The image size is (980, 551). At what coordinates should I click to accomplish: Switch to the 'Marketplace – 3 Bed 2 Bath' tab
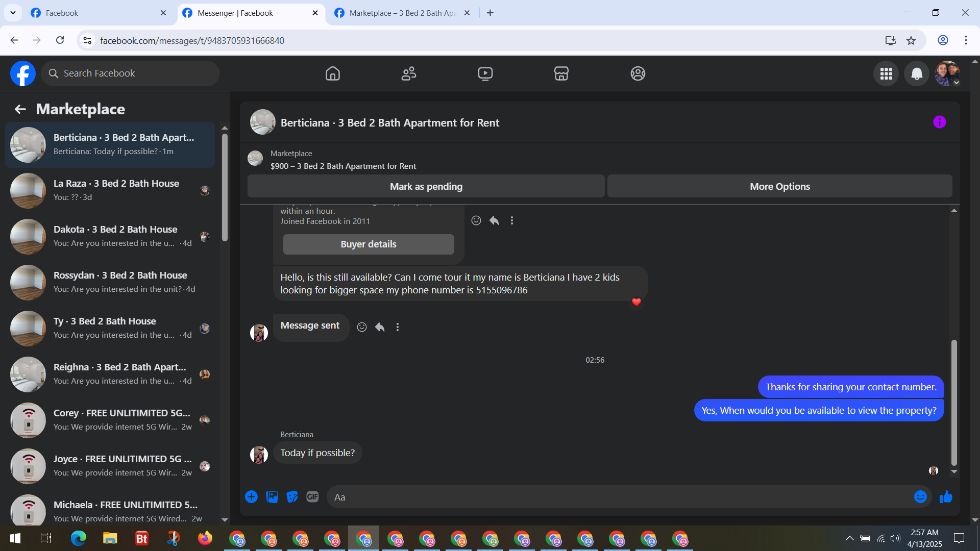402,13
